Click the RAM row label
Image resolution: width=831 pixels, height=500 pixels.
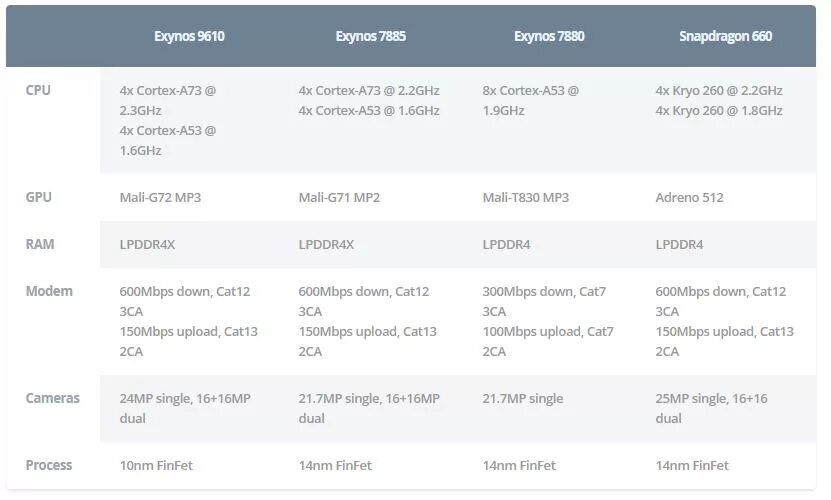coord(39,244)
